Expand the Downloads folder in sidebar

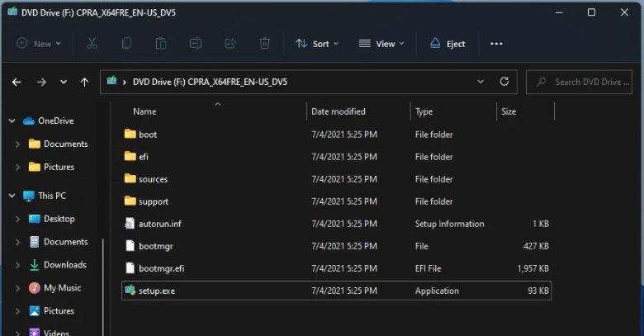tap(17, 265)
